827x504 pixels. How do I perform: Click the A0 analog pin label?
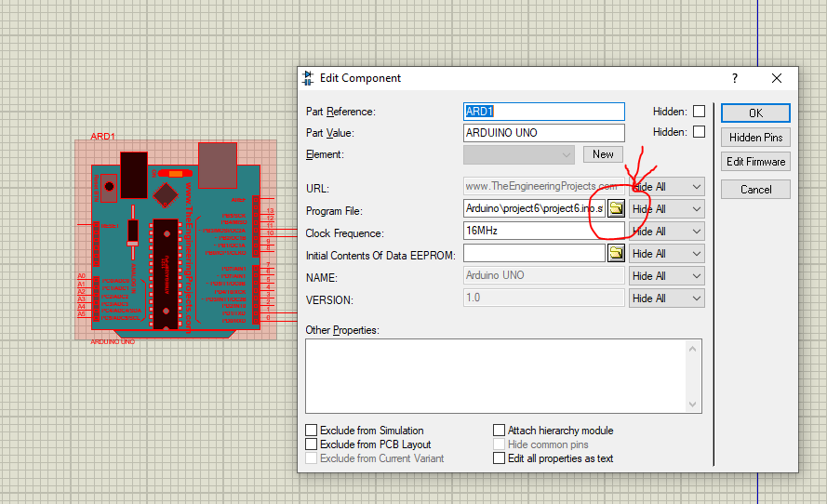pyautogui.click(x=81, y=276)
